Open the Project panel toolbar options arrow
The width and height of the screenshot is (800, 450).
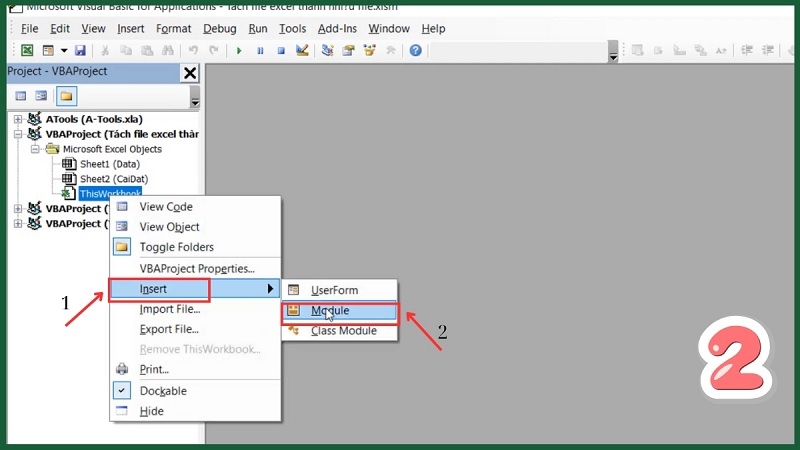coord(195,97)
